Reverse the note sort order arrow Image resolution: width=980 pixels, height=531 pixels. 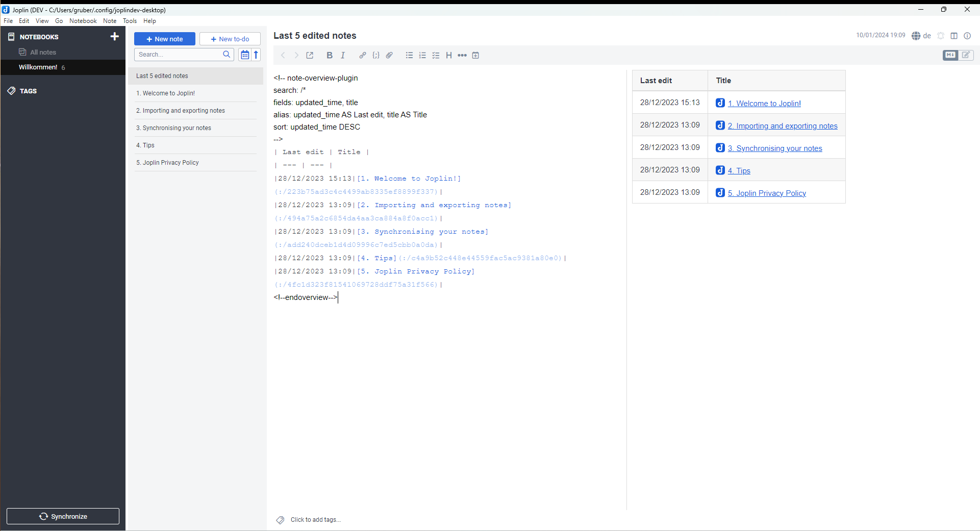256,55
